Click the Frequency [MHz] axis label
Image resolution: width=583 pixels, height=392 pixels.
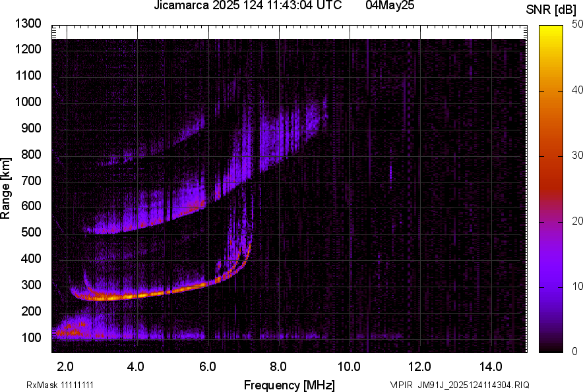[x=290, y=385]
